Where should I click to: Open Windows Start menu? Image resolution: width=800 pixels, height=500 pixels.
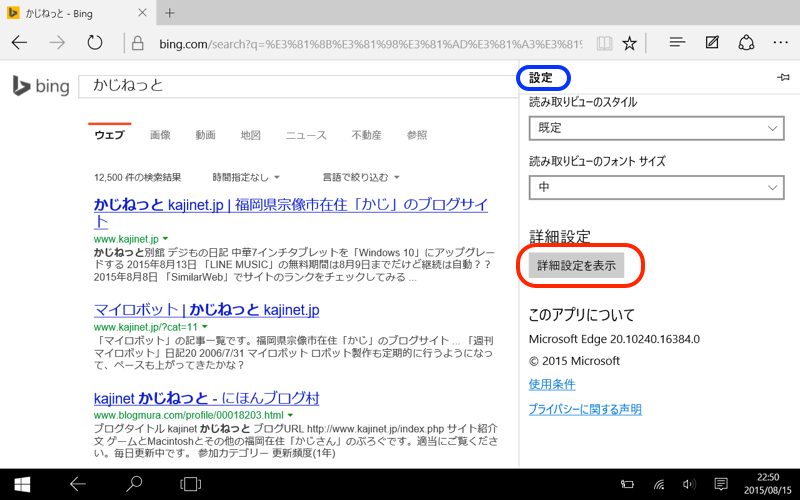21,484
